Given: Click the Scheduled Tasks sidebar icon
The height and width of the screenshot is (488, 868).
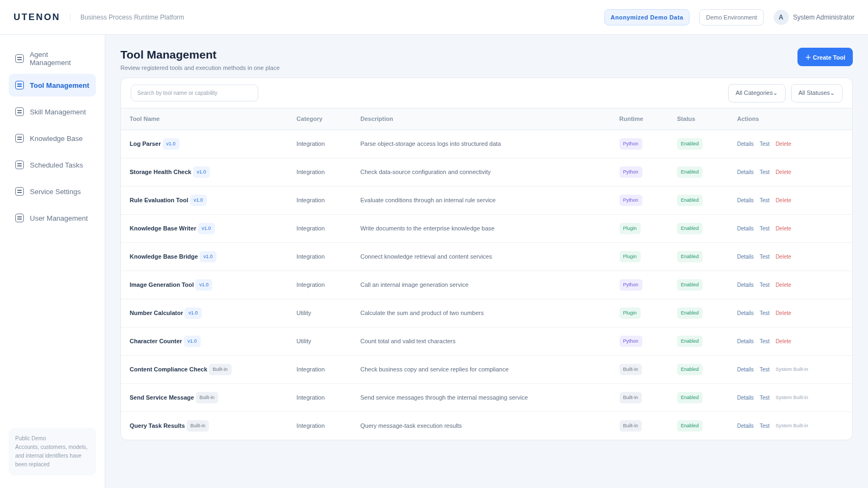Looking at the screenshot, I should click(x=20, y=165).
